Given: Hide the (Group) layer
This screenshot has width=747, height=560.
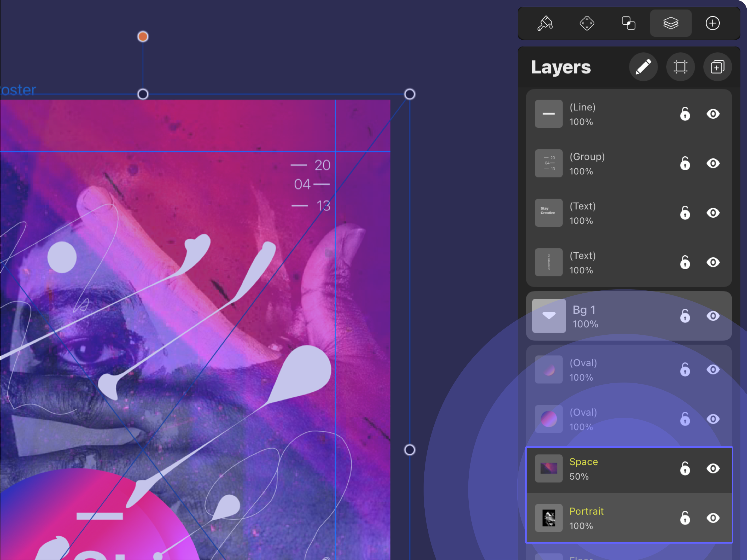Looking at the screenshot, I should [713, 164].
